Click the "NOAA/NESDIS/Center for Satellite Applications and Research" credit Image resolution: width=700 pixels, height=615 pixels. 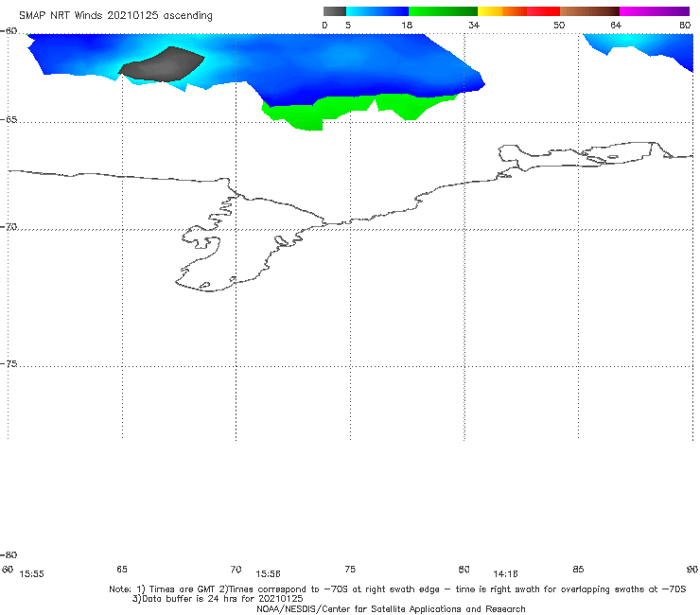tap(391, 609)
